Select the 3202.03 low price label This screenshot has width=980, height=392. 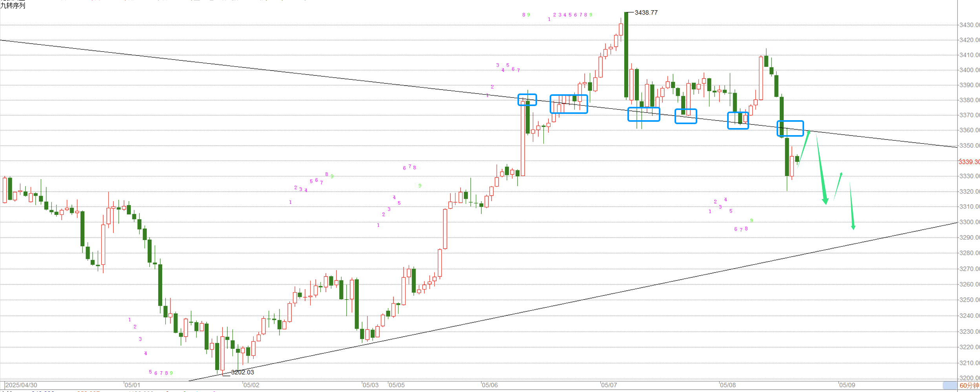click(242, 372)
